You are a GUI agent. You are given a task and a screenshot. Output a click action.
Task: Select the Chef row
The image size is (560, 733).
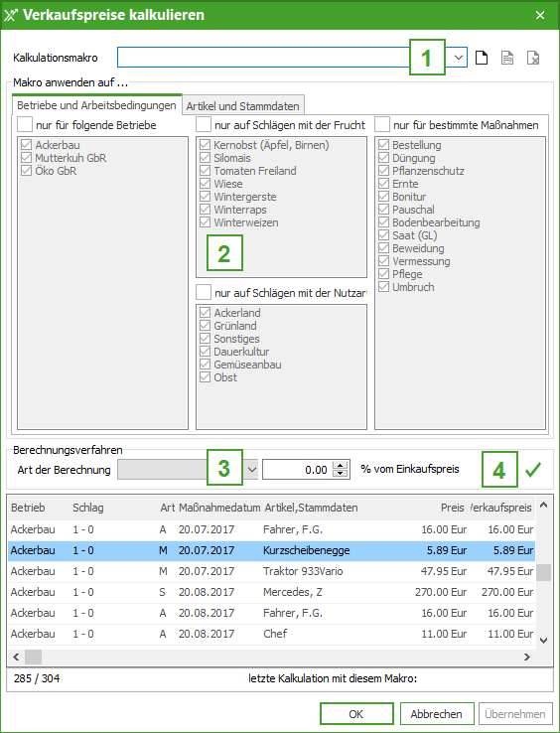click(x=272, y=634)
